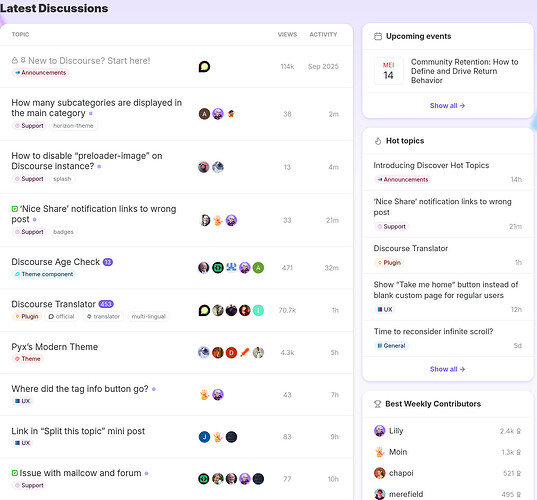The width and height of the screenshot is (537, 500).
Task: Sort by the ACTIVITY column header
Action: click(323, 35)
